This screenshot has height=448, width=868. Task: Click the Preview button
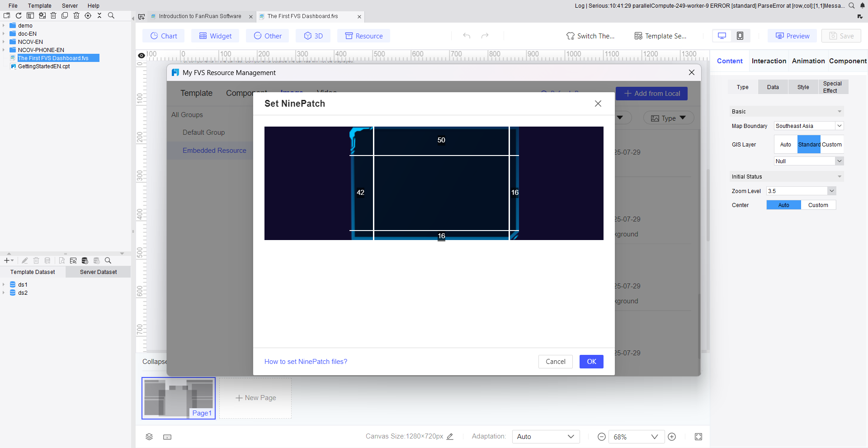click(x=793, y=36)
